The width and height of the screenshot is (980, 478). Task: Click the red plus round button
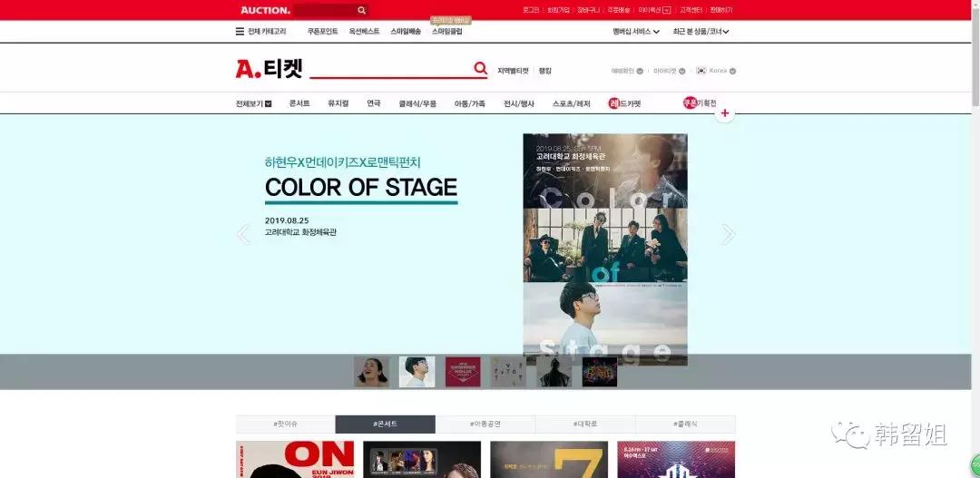(724, 113)
